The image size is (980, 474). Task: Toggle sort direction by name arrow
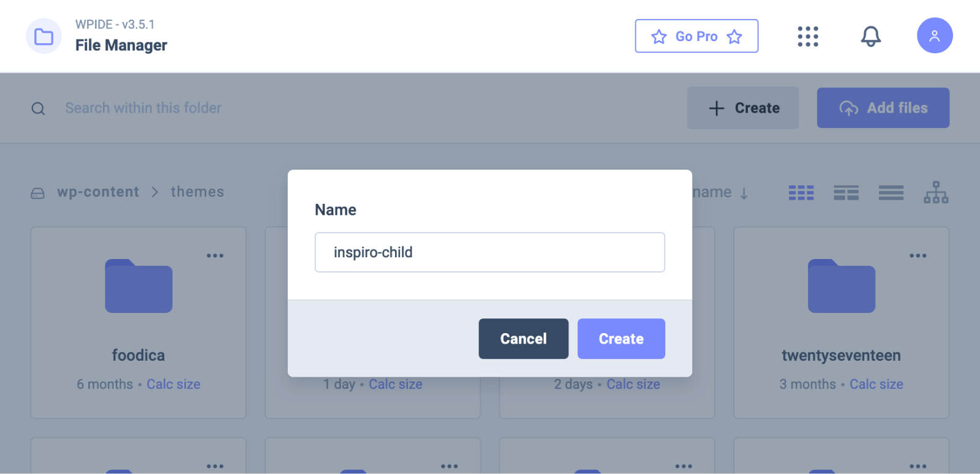click(x=744, y=193)
